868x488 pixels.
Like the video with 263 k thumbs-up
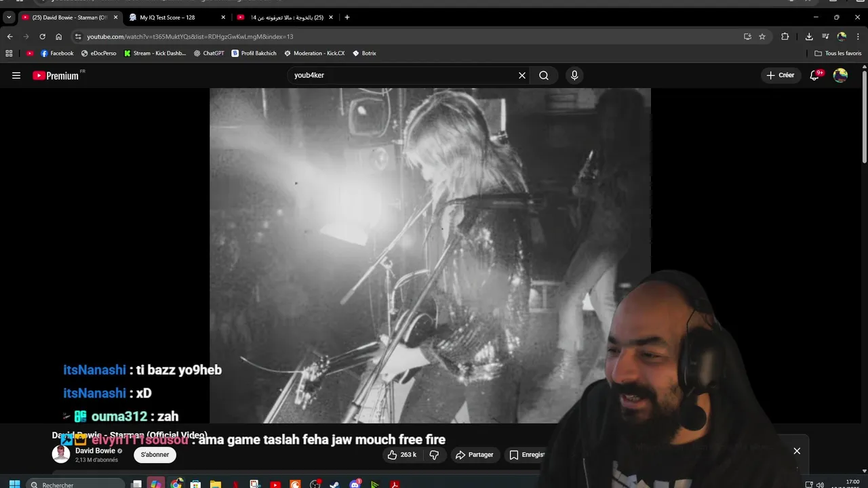[x=401, y=455]
